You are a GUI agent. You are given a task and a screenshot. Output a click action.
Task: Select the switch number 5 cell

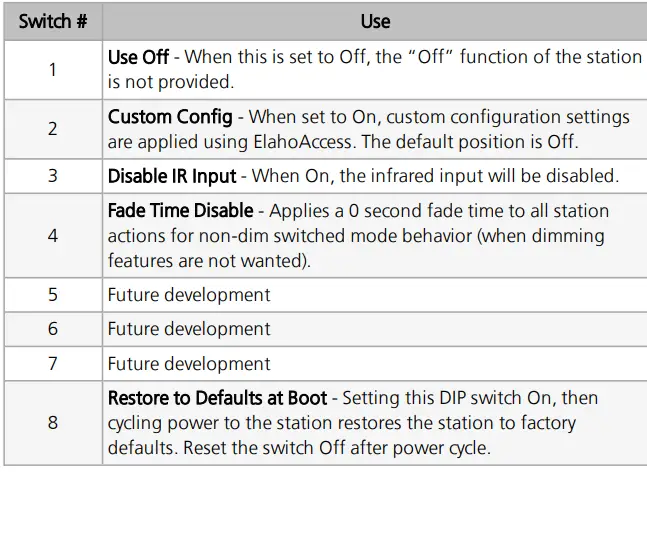52,295
